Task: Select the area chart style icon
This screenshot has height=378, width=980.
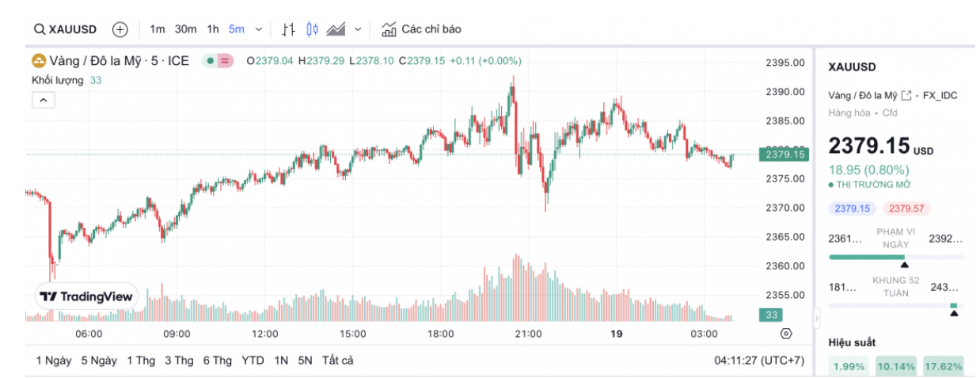Action: tap(336, 29)
